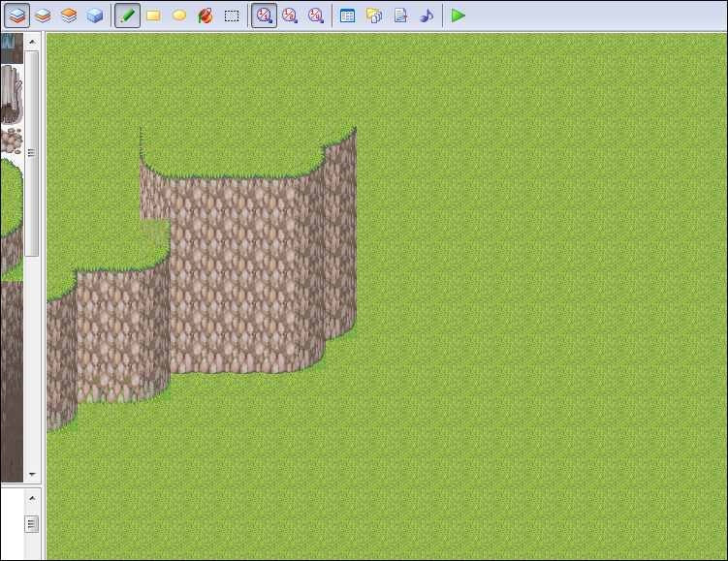Pick the tree log tile in palette
The height and width of the screenshot is (561, 728).
11,94
